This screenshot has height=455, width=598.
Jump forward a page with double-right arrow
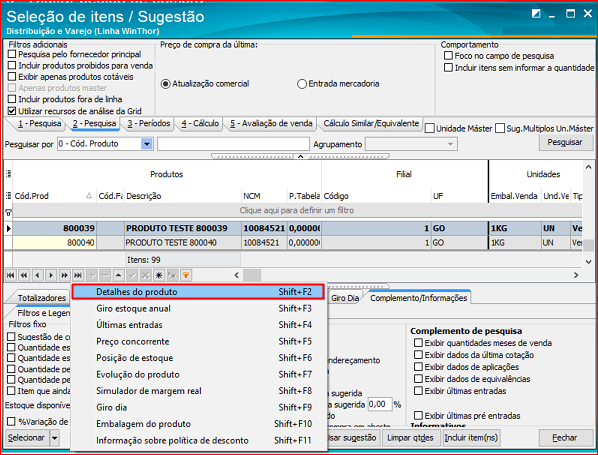[64, 275]
